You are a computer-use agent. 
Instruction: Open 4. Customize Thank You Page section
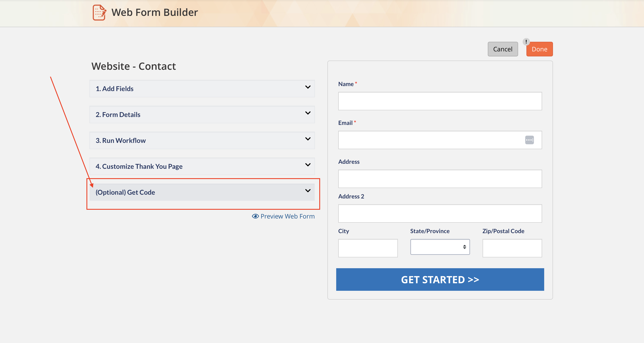[202, 166]
